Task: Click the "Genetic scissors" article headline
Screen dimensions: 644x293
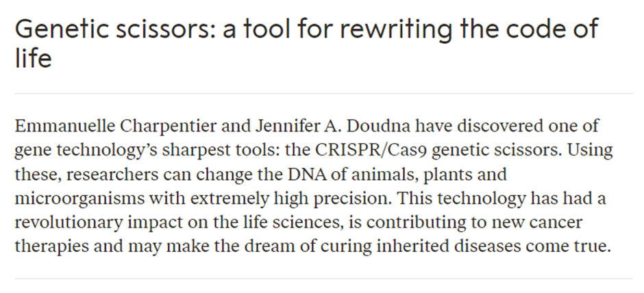Action: point(306,42)
